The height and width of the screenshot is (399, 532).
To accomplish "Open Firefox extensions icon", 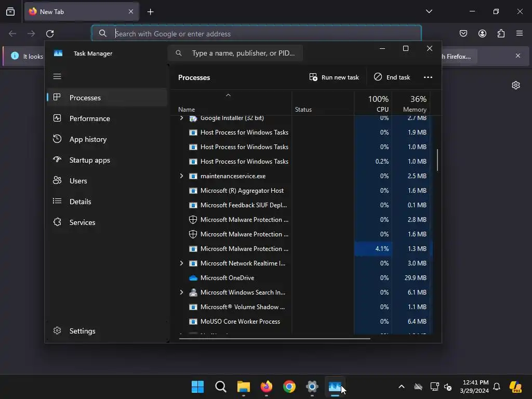I will pyautogui.click(x=501, y=33).
